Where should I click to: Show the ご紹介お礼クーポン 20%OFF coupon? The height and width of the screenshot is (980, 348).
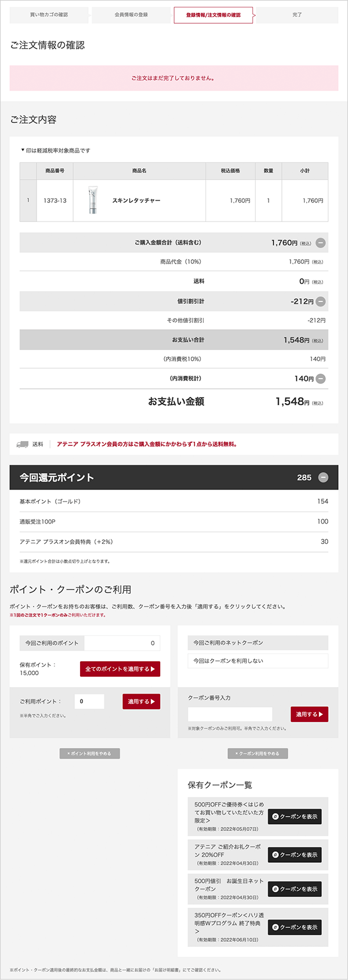point(295,855)
